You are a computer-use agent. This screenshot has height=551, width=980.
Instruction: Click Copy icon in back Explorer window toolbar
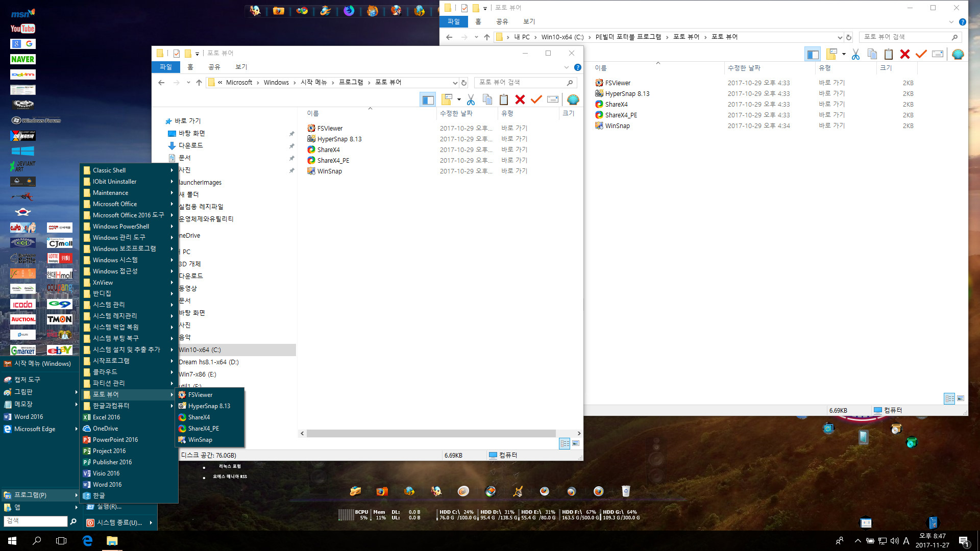872,54
